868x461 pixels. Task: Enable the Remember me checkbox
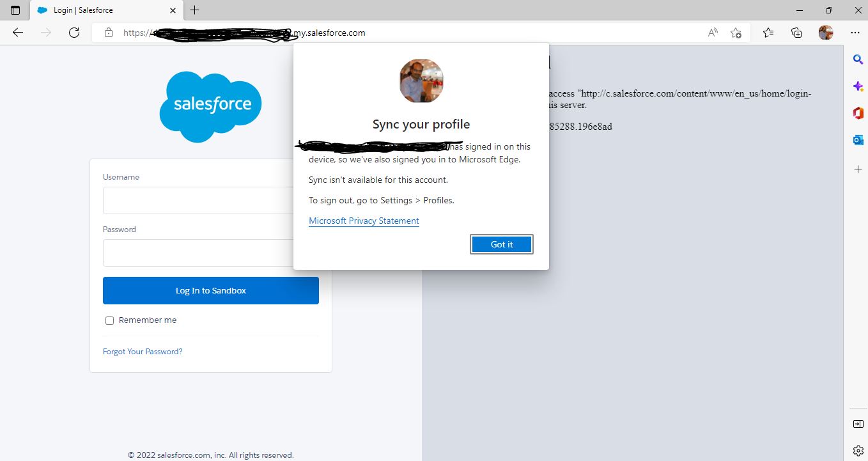(109, 320)
